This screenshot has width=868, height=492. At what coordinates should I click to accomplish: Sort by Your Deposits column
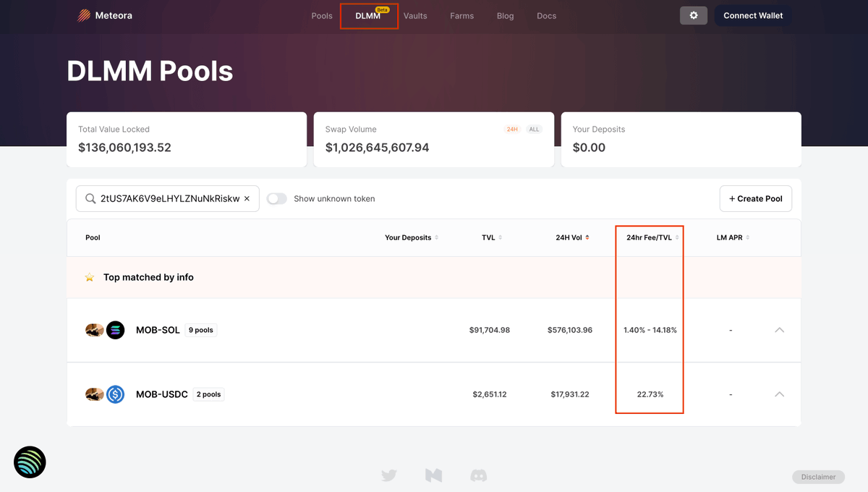[412, 237]
